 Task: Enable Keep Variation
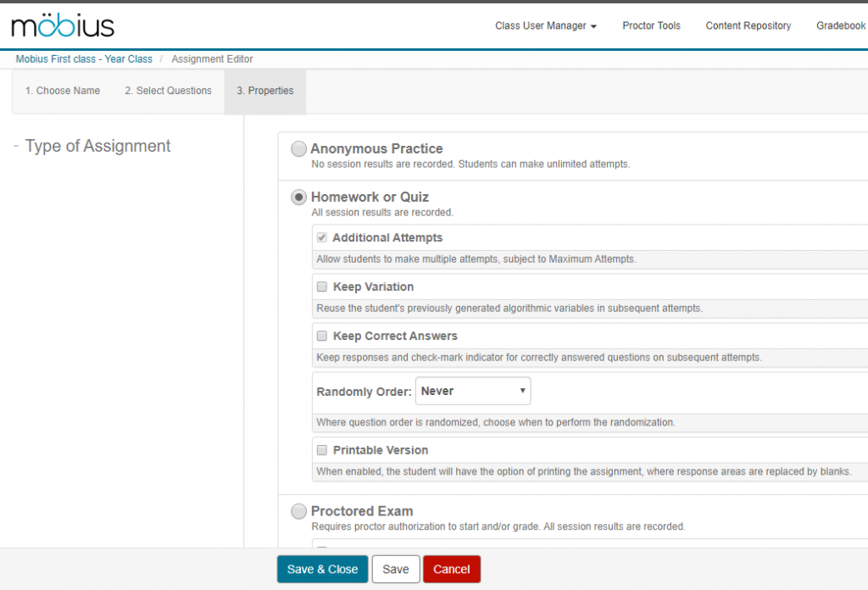(321, 287)
